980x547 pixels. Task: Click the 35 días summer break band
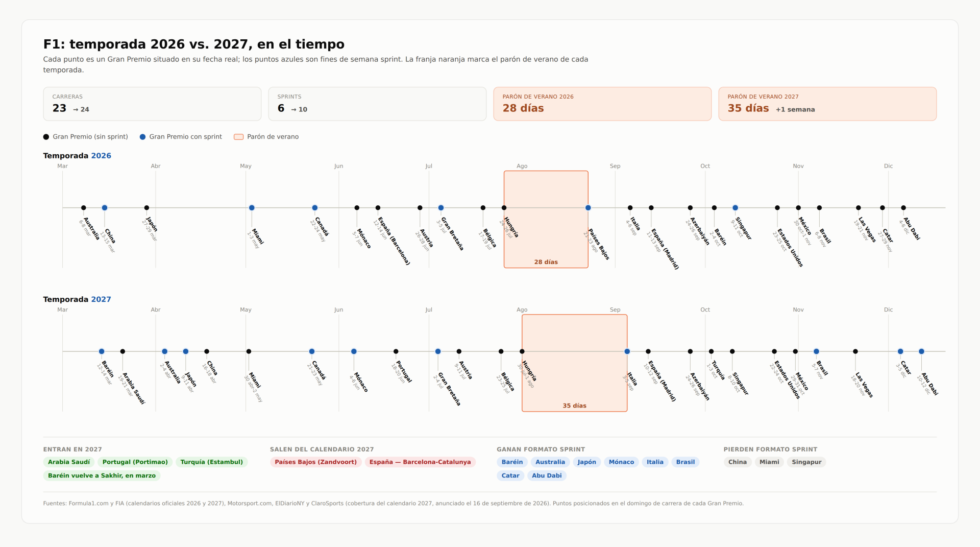(x=575, y=363)
